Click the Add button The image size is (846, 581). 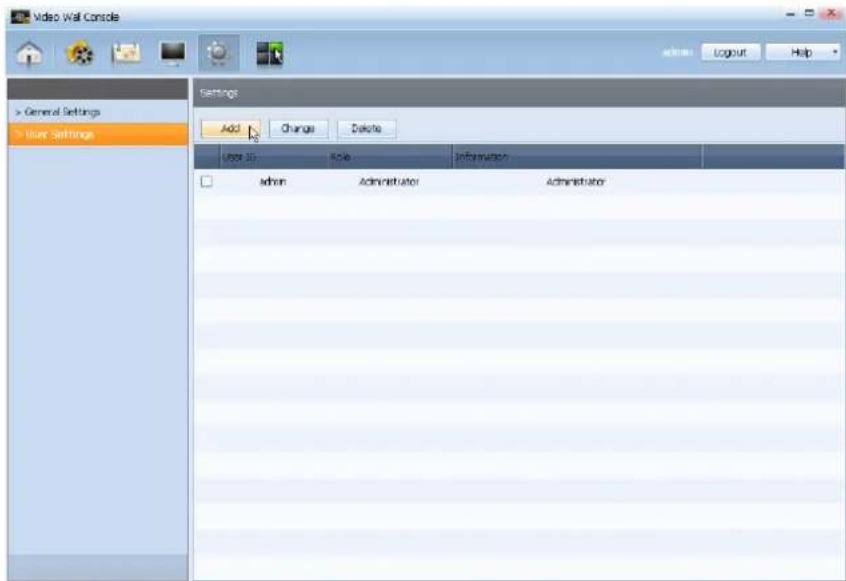point(230,128)
